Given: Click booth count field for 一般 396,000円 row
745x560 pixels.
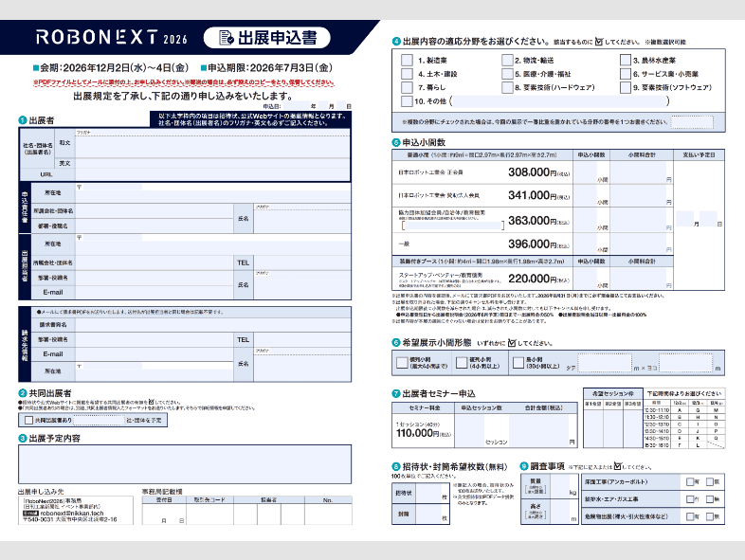Looking at the screenshot, I should [x=590, y=244].
